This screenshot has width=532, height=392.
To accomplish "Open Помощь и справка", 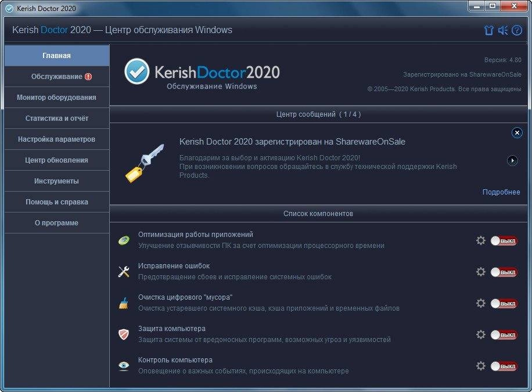I will tap(57, 202).
